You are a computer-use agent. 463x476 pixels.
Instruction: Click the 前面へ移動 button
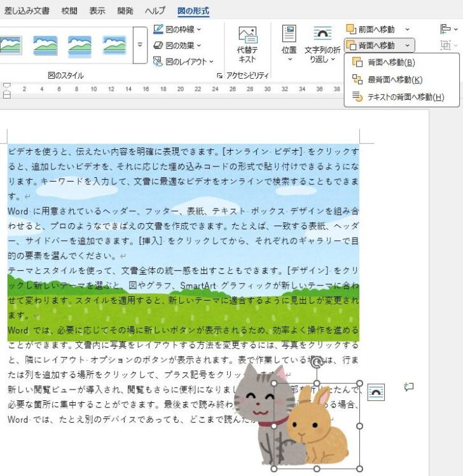371,29
